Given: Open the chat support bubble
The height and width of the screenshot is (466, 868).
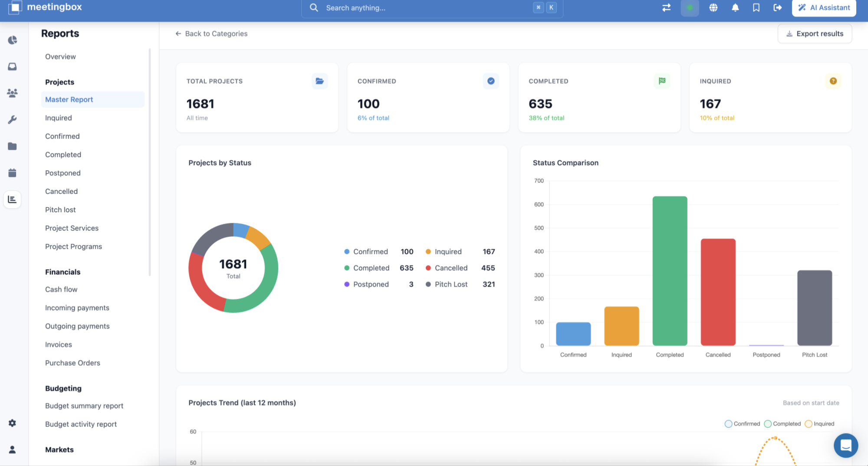Looking at the screenshot, I should [846, 445].
